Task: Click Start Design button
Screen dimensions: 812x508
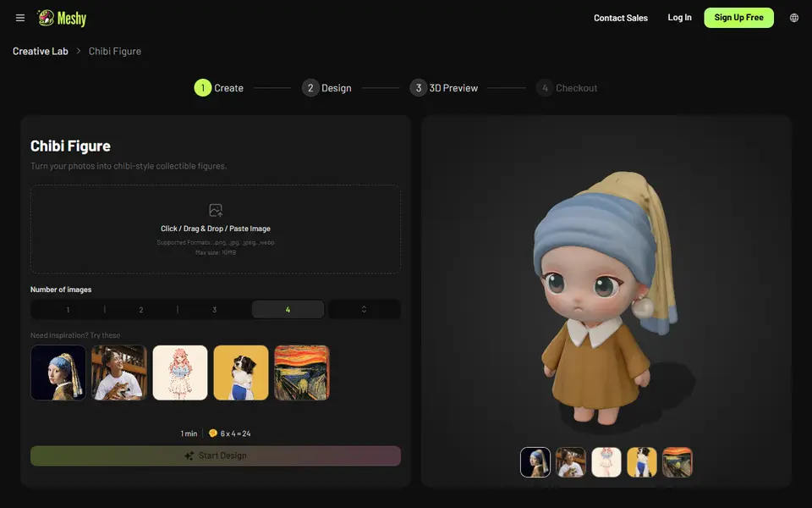Action: pyautogui.click(x=216, y=456)
